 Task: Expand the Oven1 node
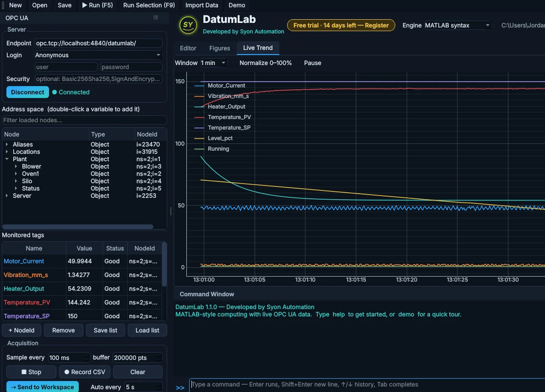coord(16,174)
